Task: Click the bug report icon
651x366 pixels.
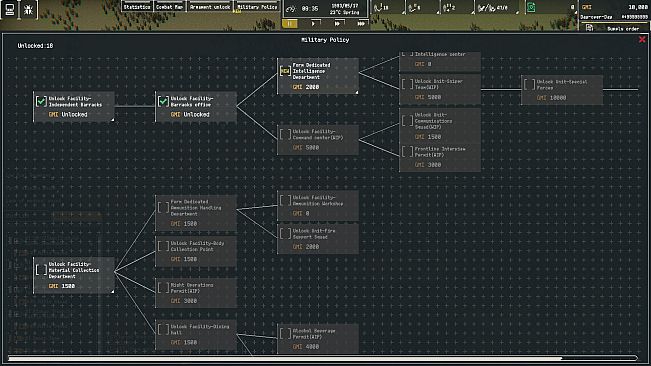Action: tap(28, 9)
